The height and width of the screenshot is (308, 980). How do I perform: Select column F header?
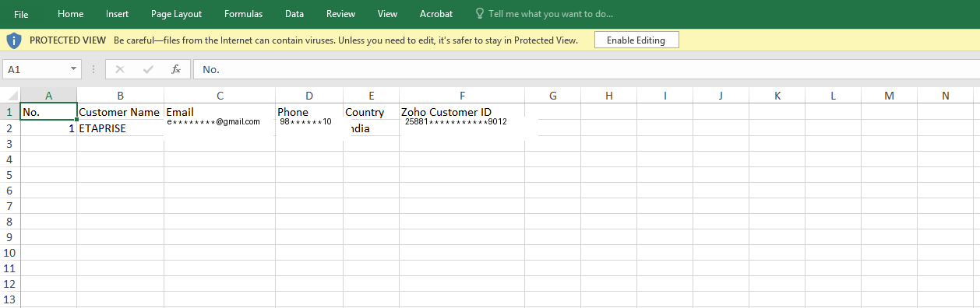pyautogui.click(x=462, y=96)
